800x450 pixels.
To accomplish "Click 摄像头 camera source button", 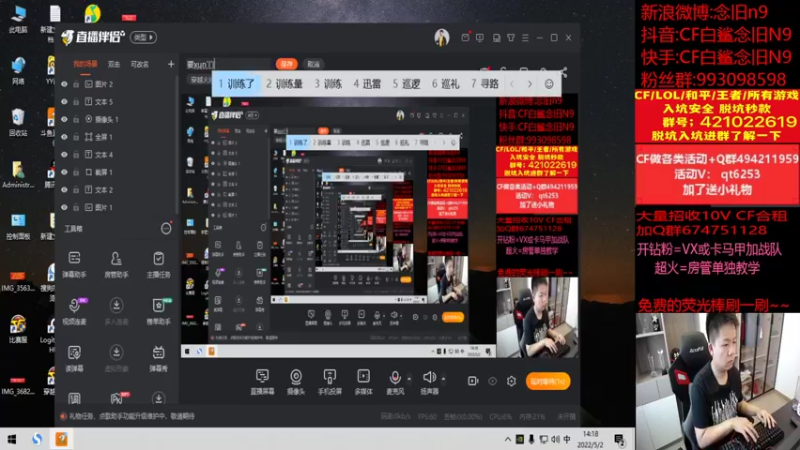I will coord(296,382).
